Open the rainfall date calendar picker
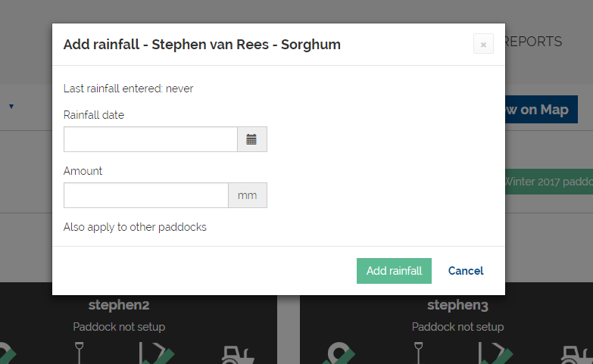593x364 pixels. click(x=251, y=139)
